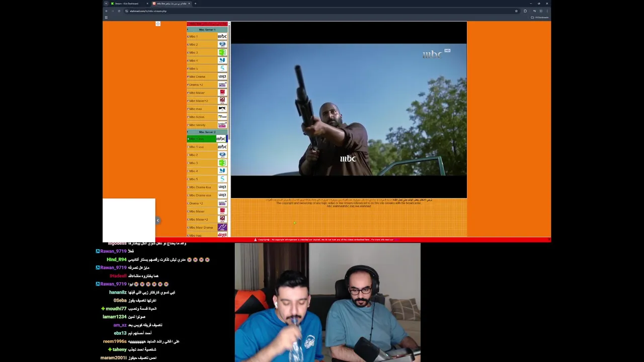Collapse the Mbc Server 2 section header
Screen dimensions: 644x362
pyautogui.click(x=207, y=132)
